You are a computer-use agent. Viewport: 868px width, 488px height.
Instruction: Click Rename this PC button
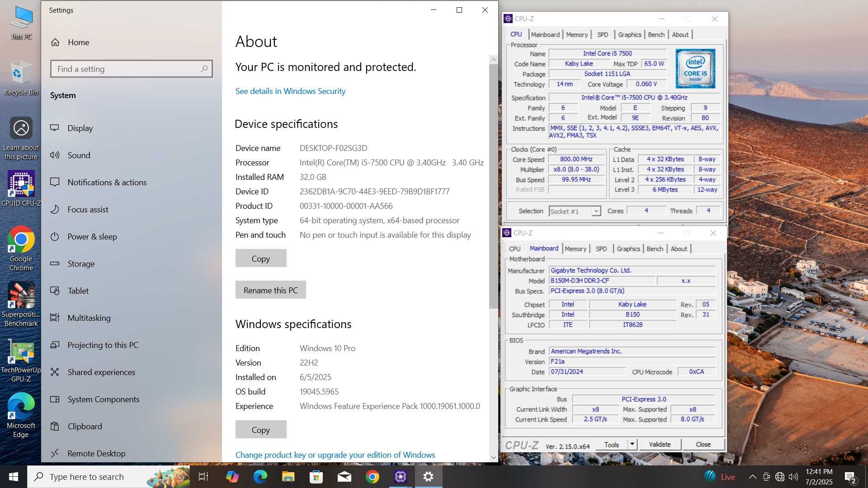point(270,290)
